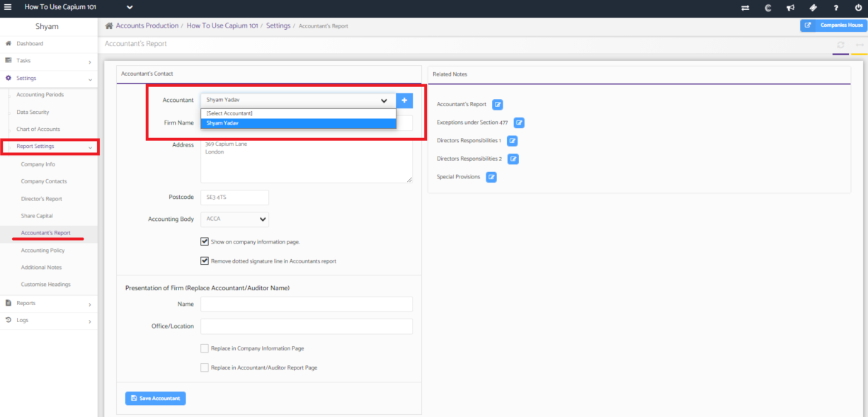Go to Settings breadcrumb link
Image resolution: width=868 pixels, height=417 pixels.
[x=278, y=25]
